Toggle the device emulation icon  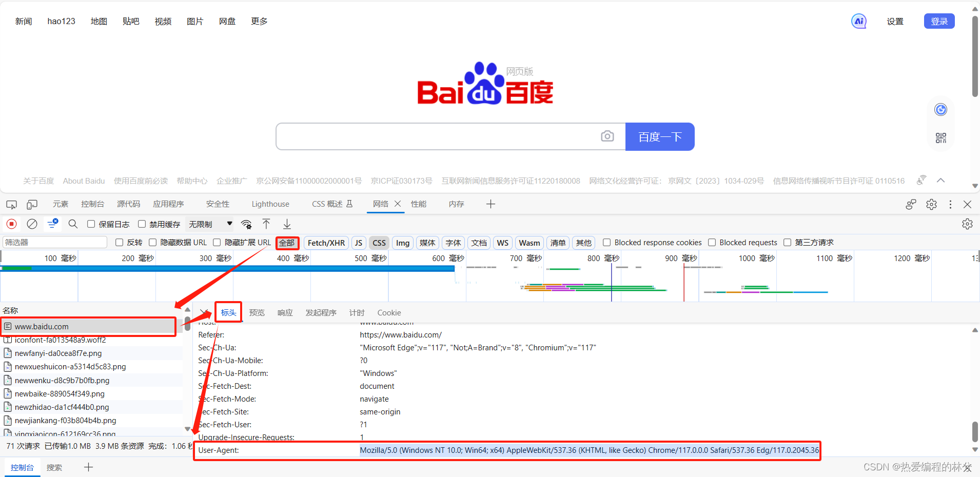click(x=32, y=205)
